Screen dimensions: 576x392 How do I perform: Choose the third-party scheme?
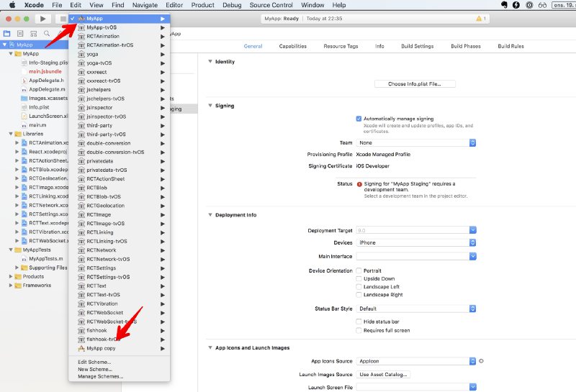(120, 126)
